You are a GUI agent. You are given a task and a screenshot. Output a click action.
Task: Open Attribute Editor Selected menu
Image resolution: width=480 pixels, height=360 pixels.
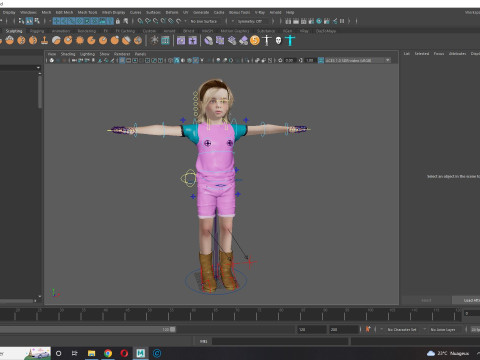422,54
